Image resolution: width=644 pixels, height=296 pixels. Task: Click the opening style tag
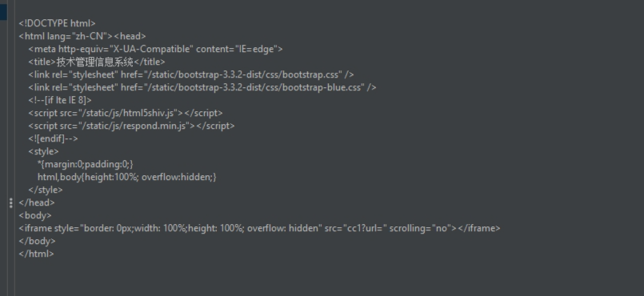pyautogui.click(x=43, y=151)
